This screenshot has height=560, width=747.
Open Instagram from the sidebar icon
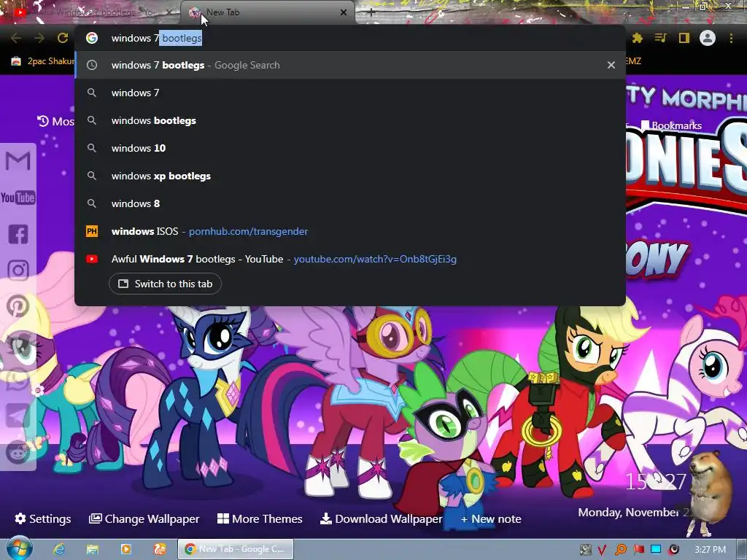(x=18, y=270)
